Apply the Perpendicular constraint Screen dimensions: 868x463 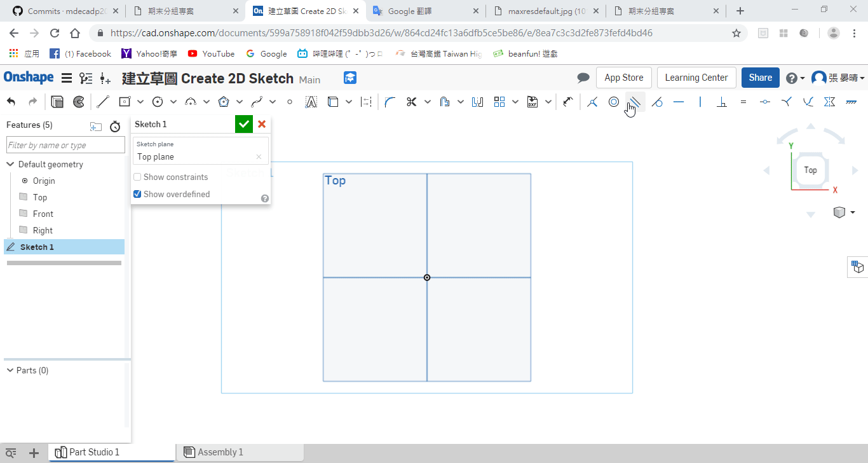722,102
